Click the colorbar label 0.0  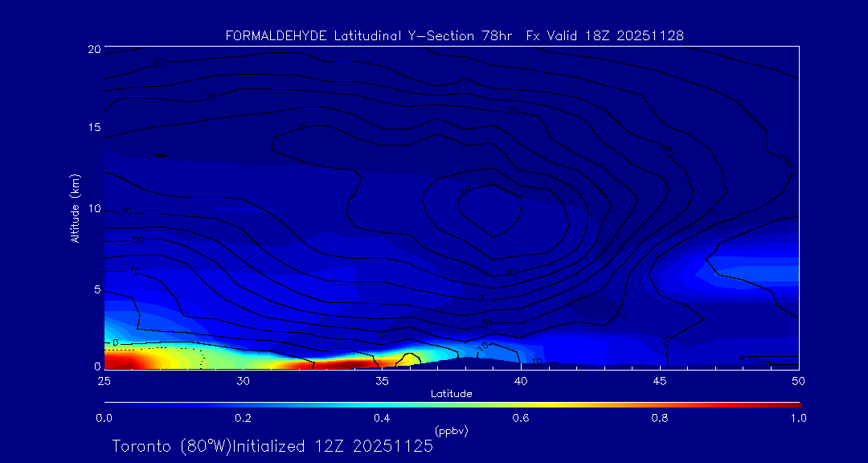[104, 419]
